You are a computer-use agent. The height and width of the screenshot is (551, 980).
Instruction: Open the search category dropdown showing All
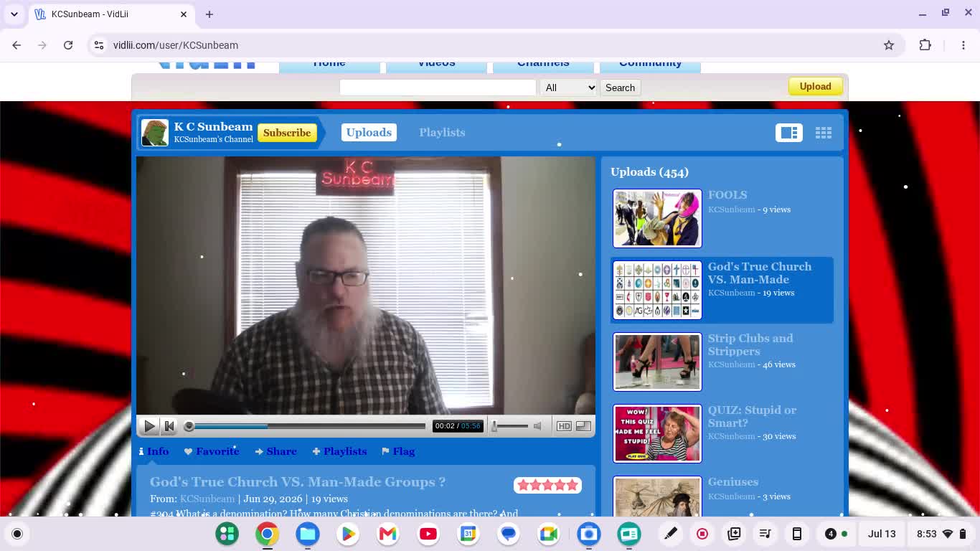[x=570, y=88]
